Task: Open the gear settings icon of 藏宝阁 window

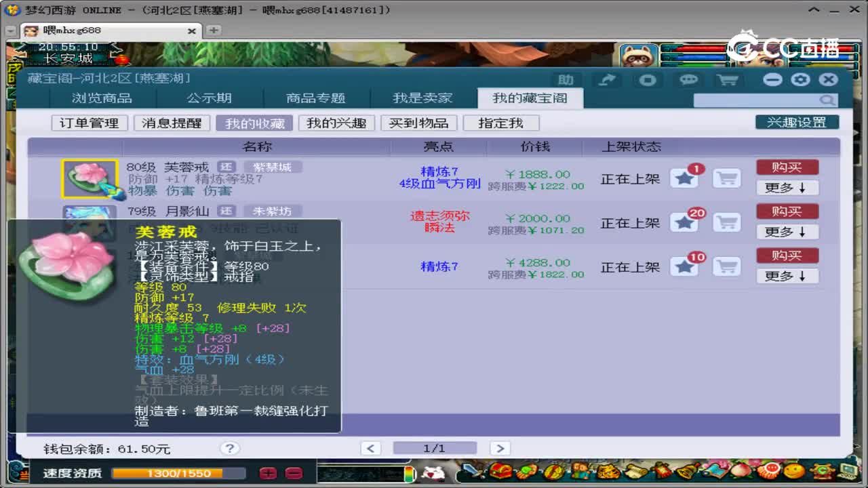Action: [801, 79]
